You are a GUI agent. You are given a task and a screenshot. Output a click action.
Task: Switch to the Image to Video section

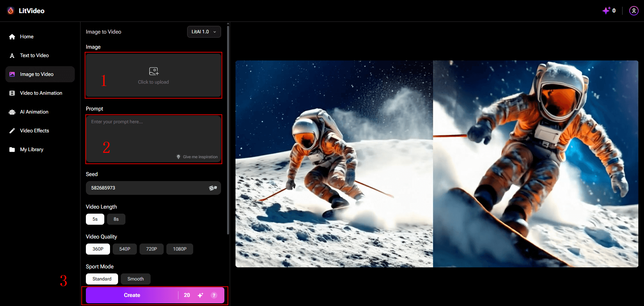click(37, 74)
